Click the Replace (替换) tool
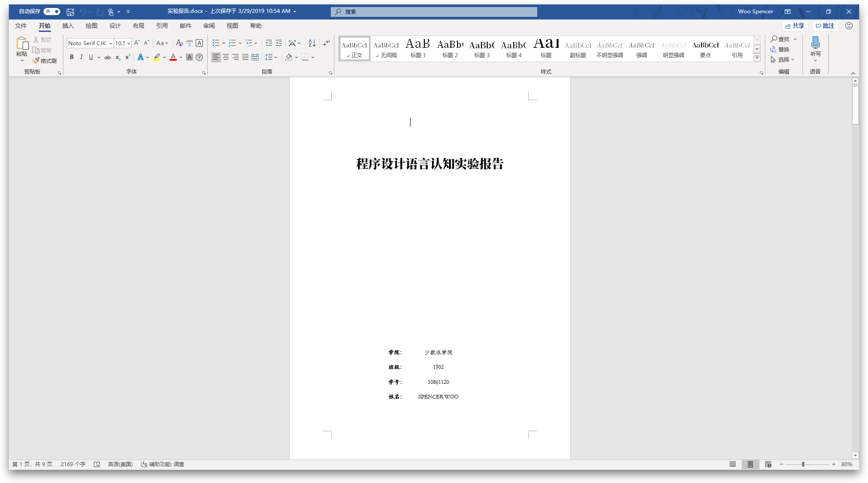Screen dimensions: 868x483 click(780, 49)
